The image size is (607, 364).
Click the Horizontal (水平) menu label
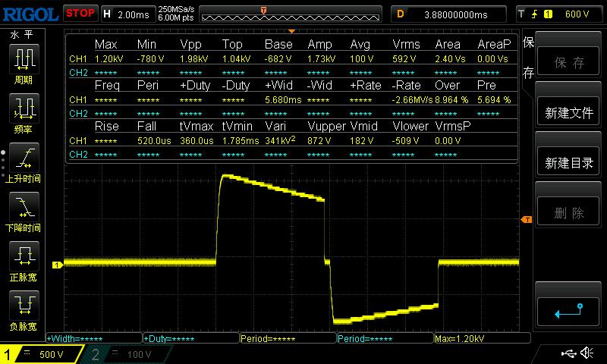click(x=22, y=35)
